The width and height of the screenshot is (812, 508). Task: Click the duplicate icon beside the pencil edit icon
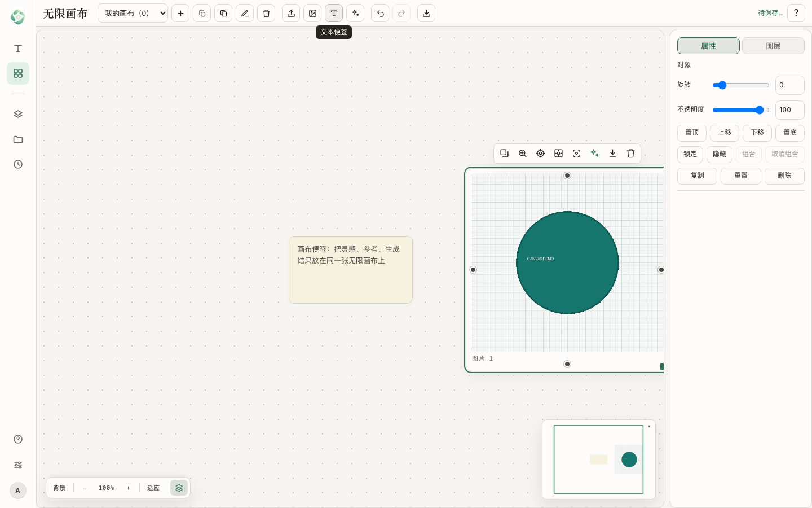click(x=223, y=13)
